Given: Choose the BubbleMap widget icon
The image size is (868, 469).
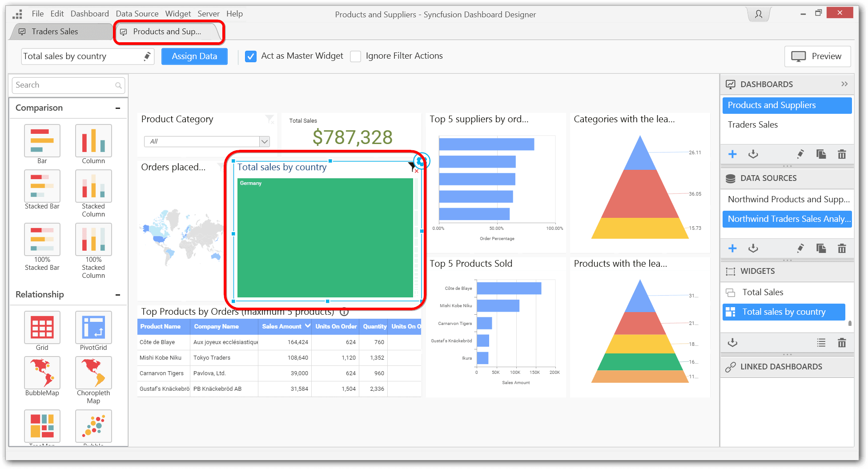Looking at the screenshot, I should (42, 373).
